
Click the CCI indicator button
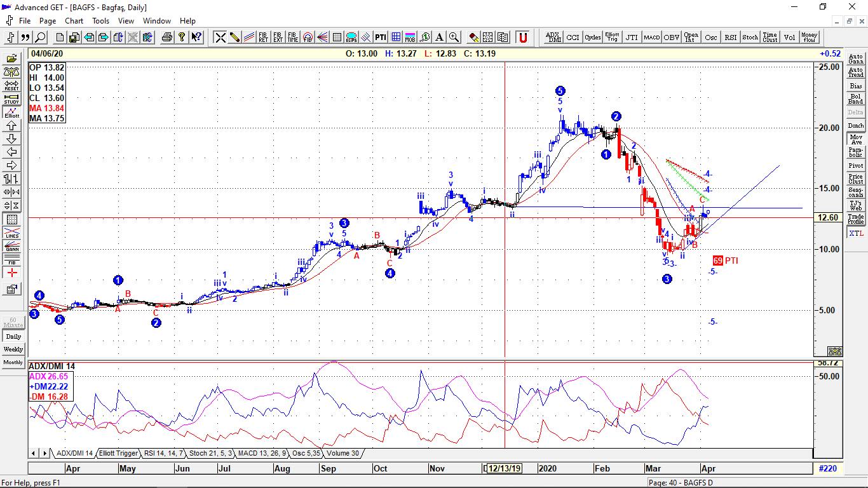point(573,37)
